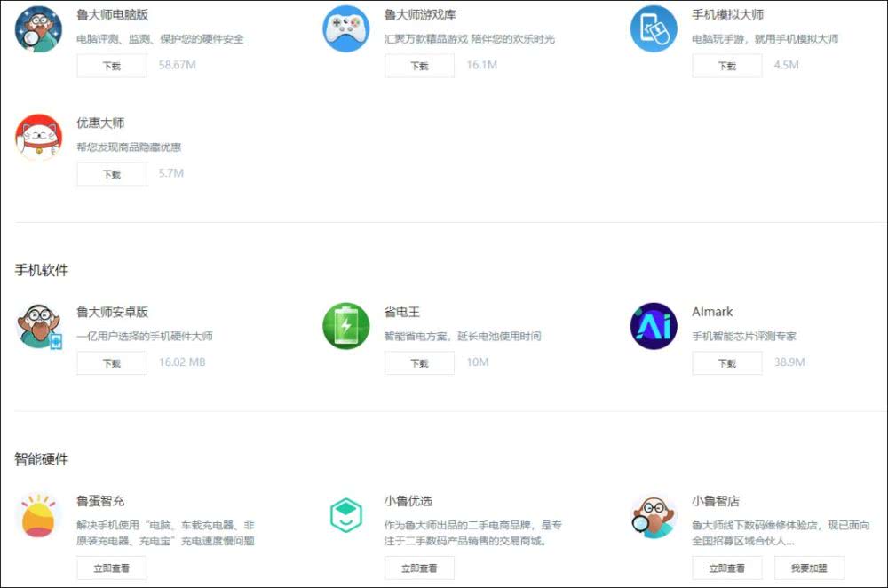Click the AImark AI icon
888x588 pixels.
(654, 326)
